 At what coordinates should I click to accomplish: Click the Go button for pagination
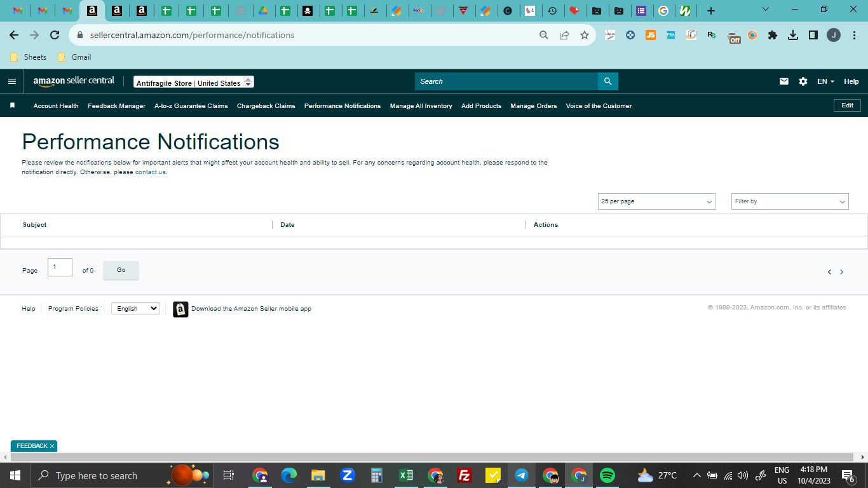tap(121, 270)
